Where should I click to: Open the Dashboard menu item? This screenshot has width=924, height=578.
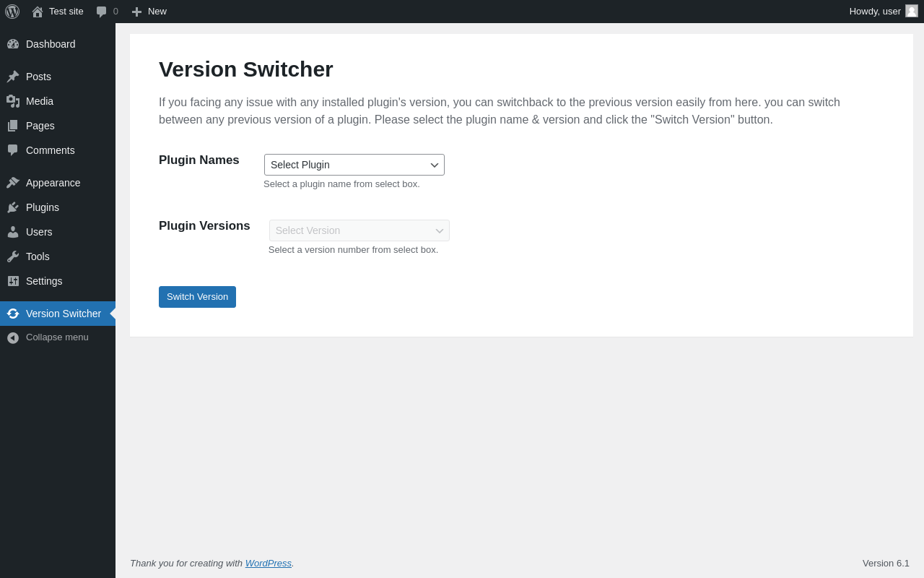(58, 44)
